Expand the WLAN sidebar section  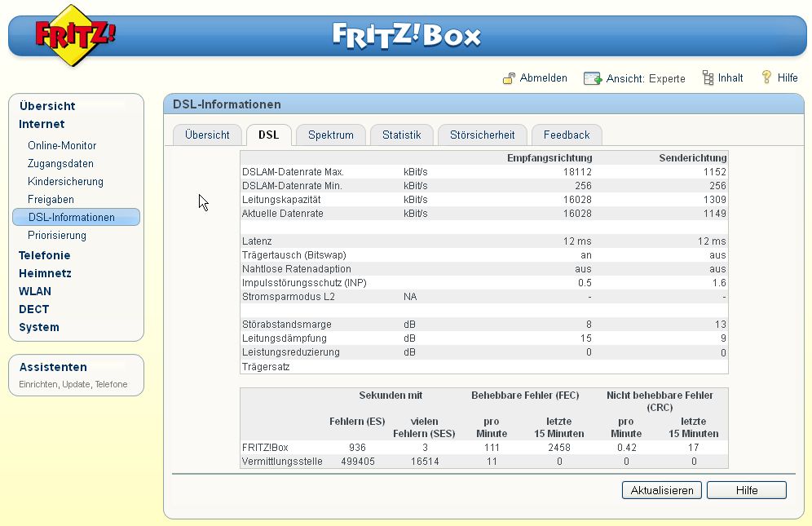tap(35, 291)
